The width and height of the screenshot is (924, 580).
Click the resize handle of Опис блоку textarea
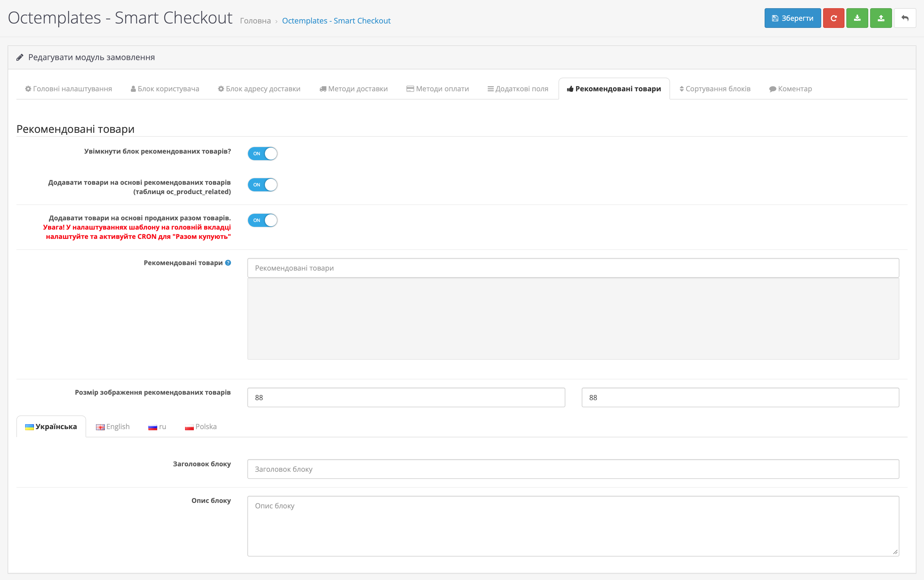pyautogui.click(x=895, y=552)
